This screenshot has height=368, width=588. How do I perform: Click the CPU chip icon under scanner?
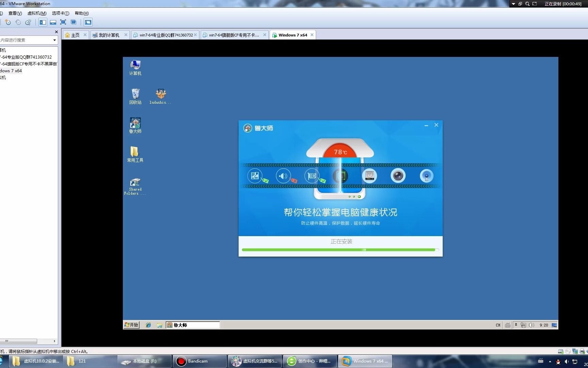[341, 176]
